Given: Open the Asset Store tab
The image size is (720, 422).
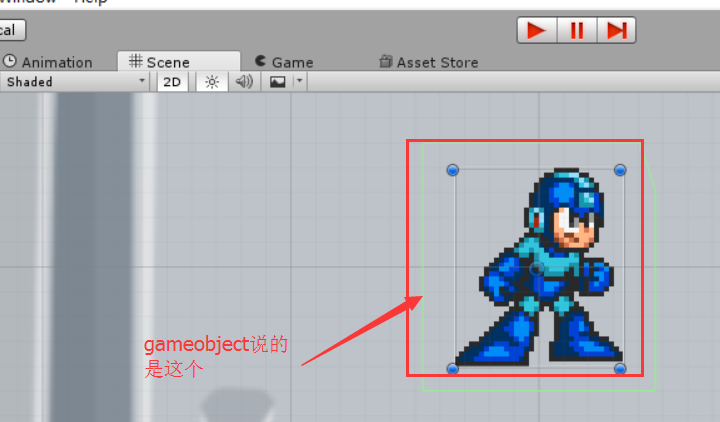Looking at the screenshot, I should pos(429,62).
